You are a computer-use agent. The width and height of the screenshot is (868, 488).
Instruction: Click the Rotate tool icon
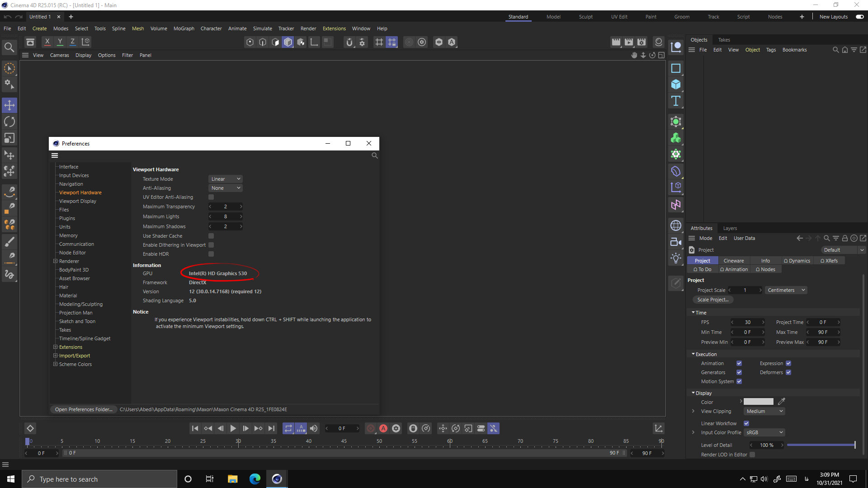tap(9, 122)
